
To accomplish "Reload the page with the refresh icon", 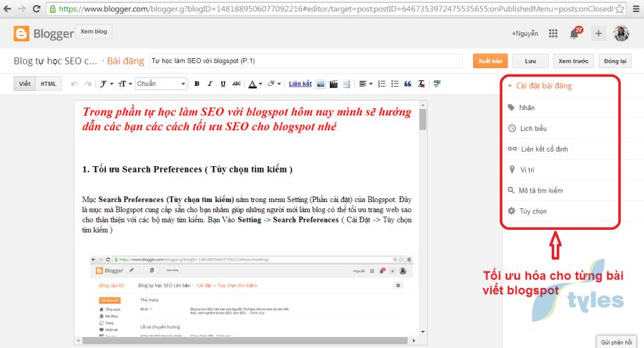I will pyautogui.click(x=36, y=9).
